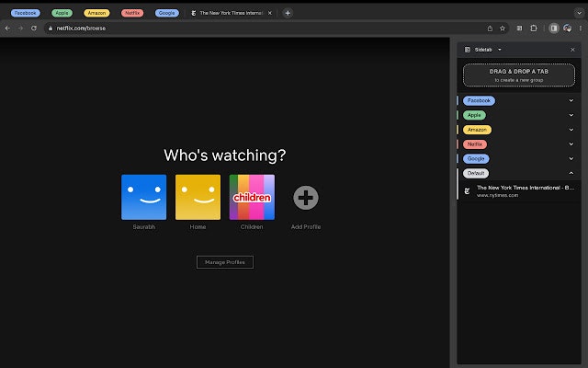
Task: Collapse the Default group in Sidetab
Action: click(571, 173)
